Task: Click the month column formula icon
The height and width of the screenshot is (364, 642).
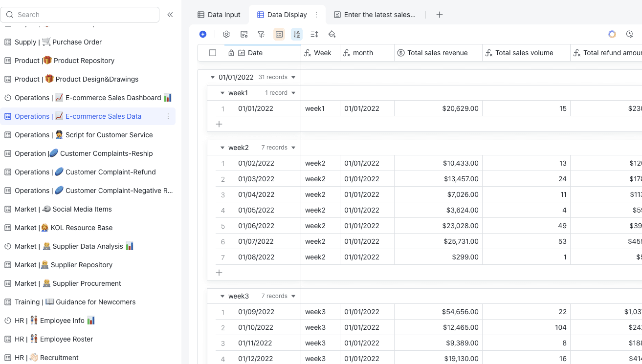Action: click(347, 53)
